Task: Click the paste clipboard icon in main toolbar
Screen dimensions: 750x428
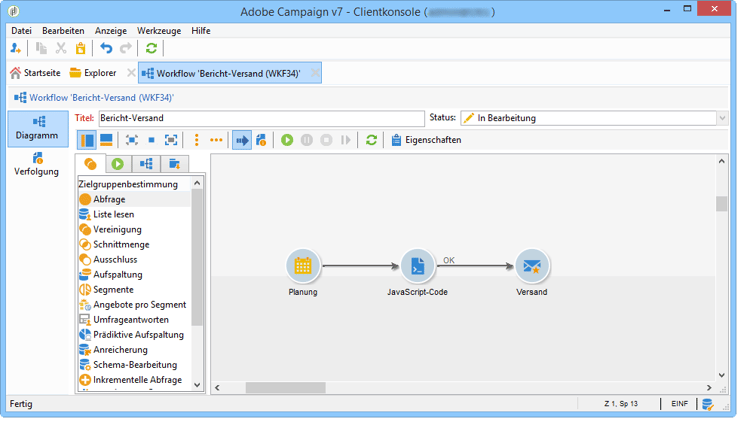Action: coord(81,49)
